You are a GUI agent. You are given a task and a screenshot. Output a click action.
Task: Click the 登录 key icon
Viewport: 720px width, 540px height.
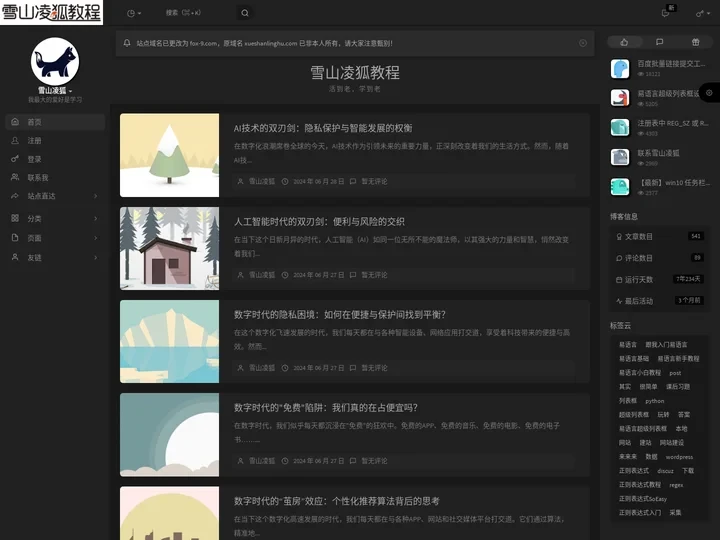15,158
